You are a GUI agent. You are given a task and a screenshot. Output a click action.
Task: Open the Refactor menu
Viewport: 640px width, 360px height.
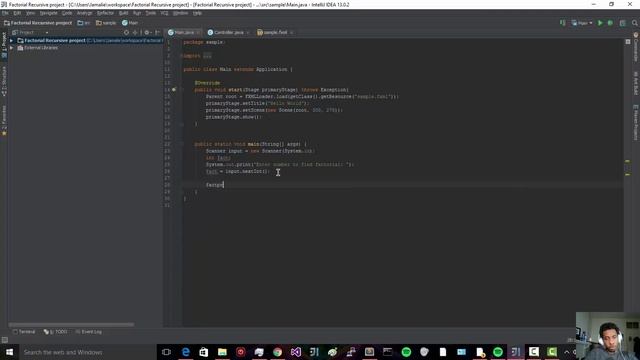point(105,13)
